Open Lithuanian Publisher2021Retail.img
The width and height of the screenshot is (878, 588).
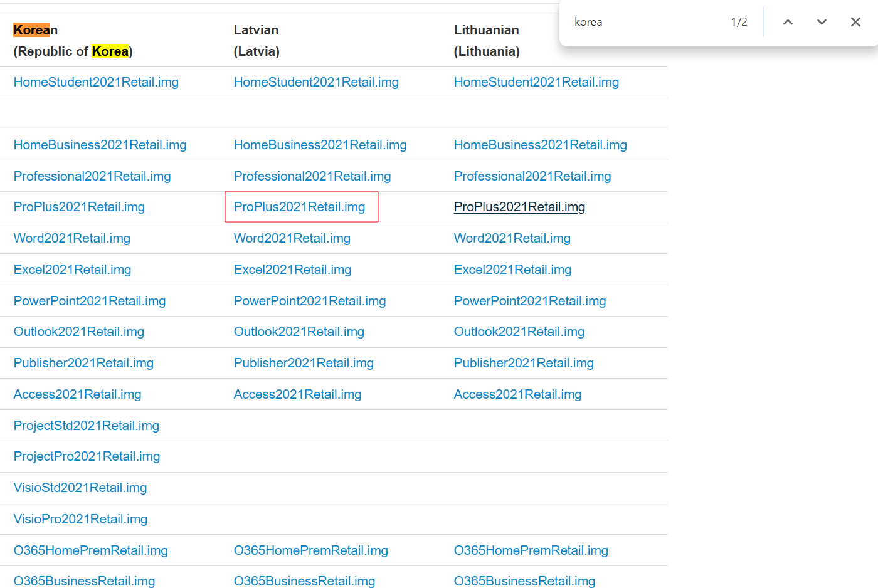(524, 363)
